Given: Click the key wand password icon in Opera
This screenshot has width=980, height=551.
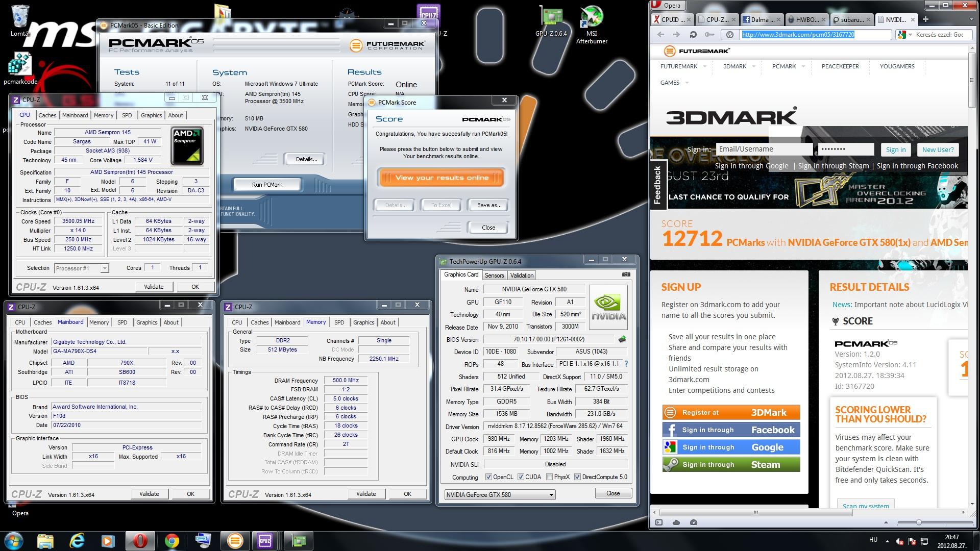Looking at the screenshot, I should pos(709,35).
